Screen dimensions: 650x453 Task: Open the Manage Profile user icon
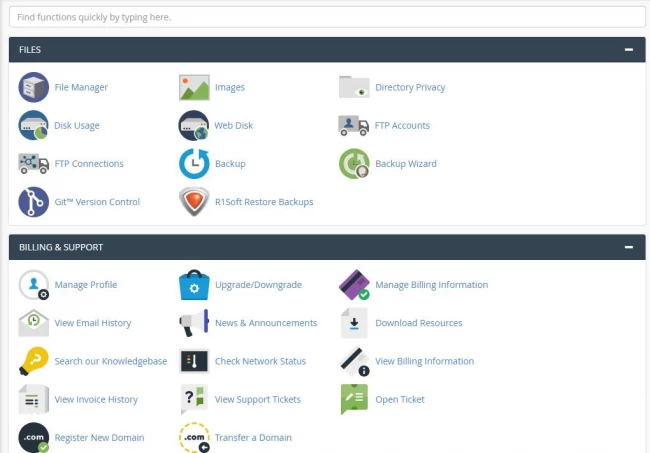(34, 285)
